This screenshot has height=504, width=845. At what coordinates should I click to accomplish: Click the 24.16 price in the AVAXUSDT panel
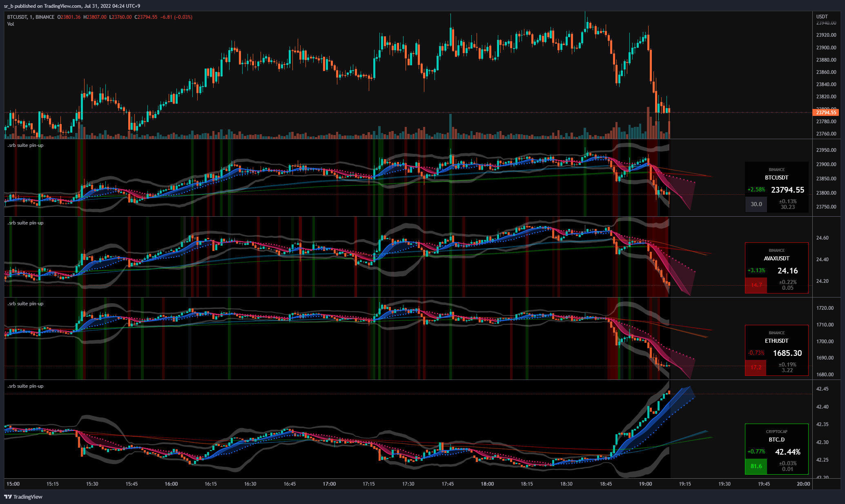(x=788, y=271)
